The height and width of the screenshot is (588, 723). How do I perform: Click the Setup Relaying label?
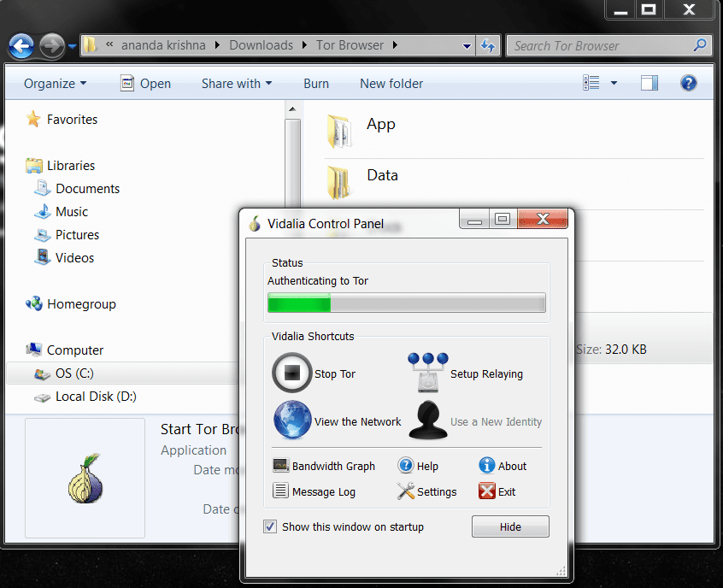(x=486, y=374)
